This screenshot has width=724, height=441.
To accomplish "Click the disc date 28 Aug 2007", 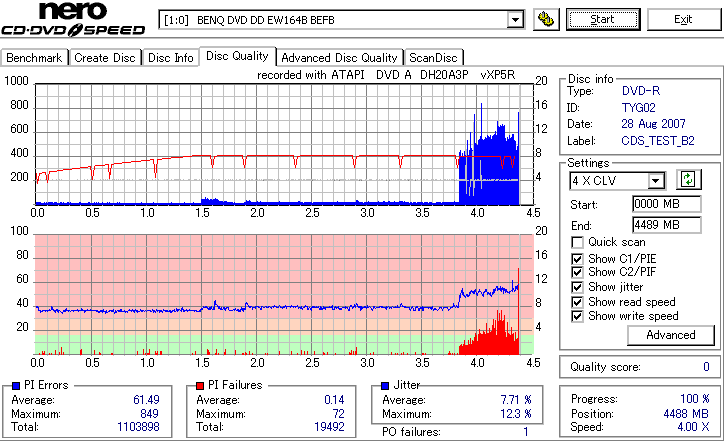I will point(653,124).
